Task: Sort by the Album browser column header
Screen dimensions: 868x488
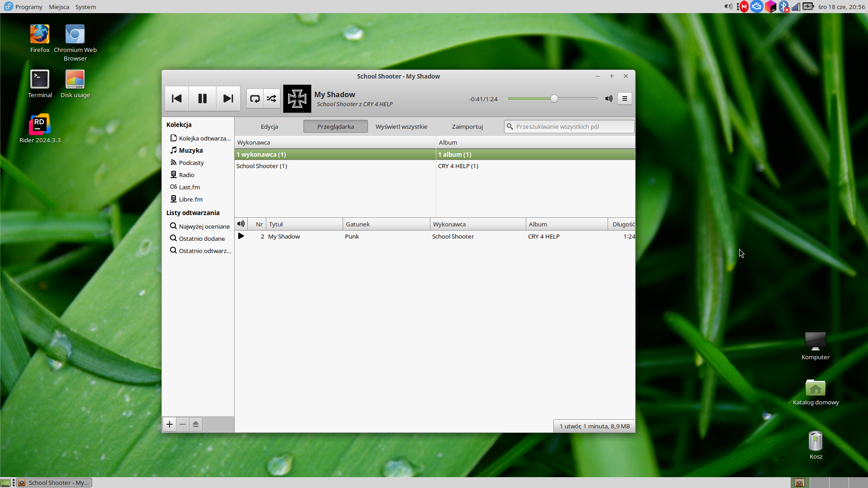Action: point(536,142)
